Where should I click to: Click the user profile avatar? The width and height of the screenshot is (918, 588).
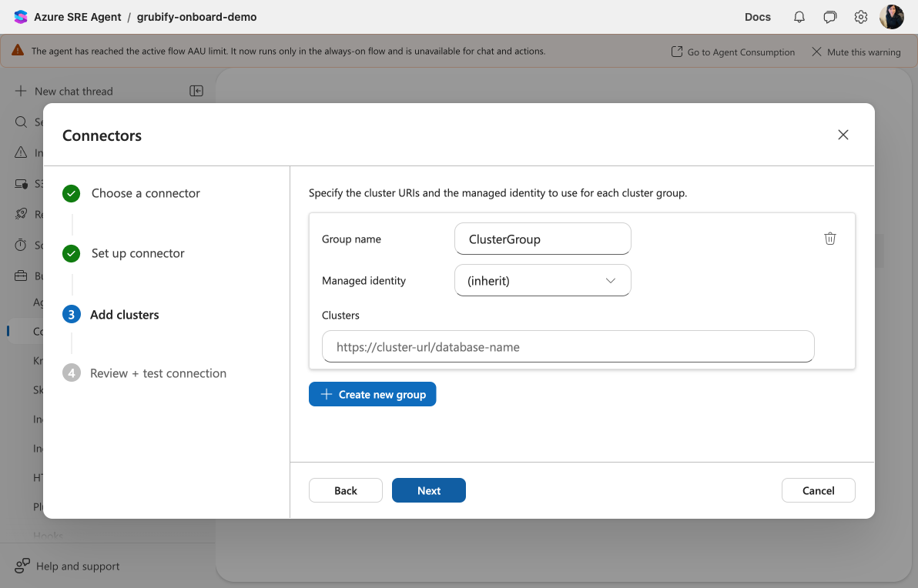coord(892,17)
